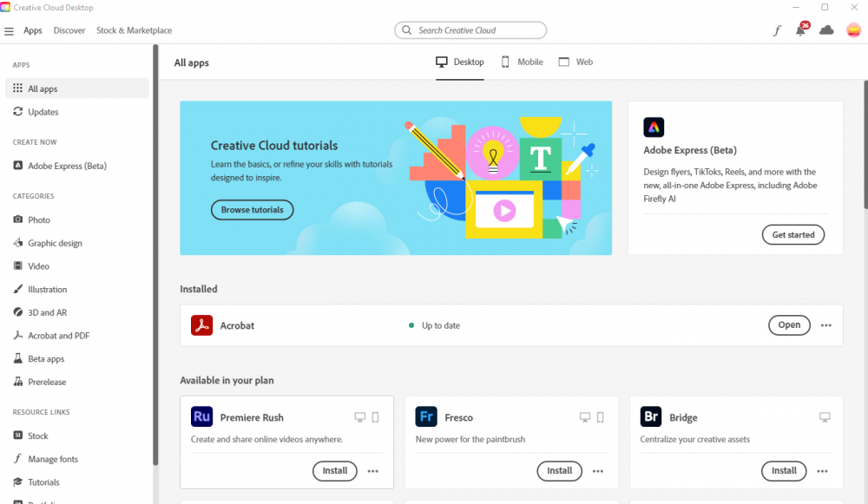This screenshot has height=504, width=868.
Task: Select the Illustration category
Action: point(77,290)
